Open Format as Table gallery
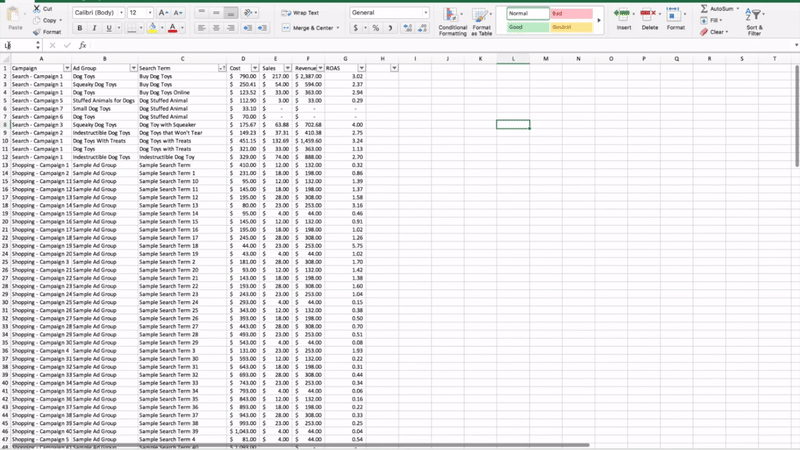The image size is (800, 450). [481, 21]
